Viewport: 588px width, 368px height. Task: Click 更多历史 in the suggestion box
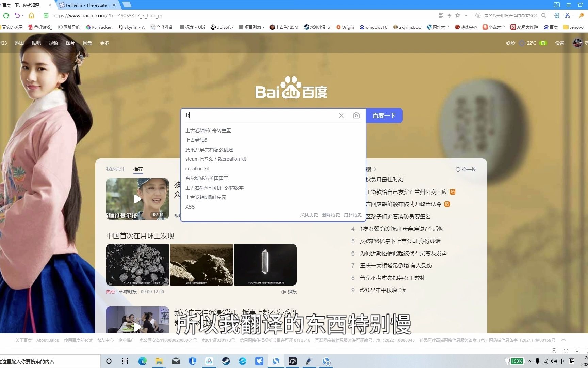click(353, 215)
